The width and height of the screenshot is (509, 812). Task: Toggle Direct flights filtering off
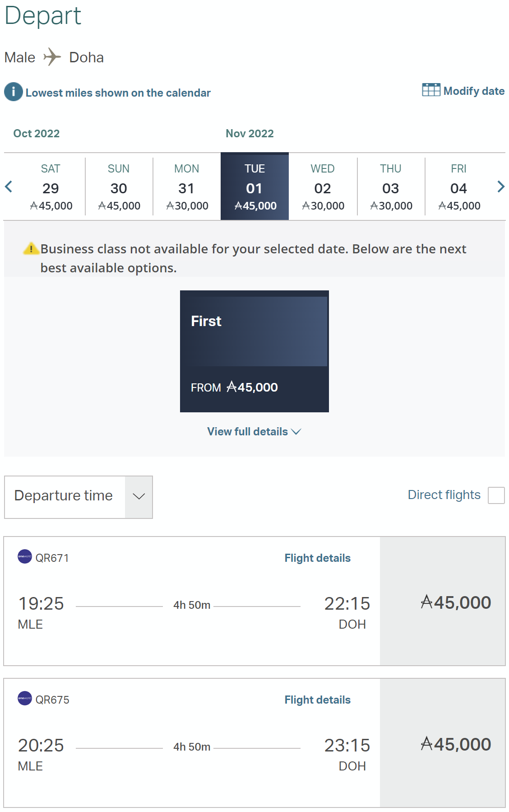pos(496,495)
